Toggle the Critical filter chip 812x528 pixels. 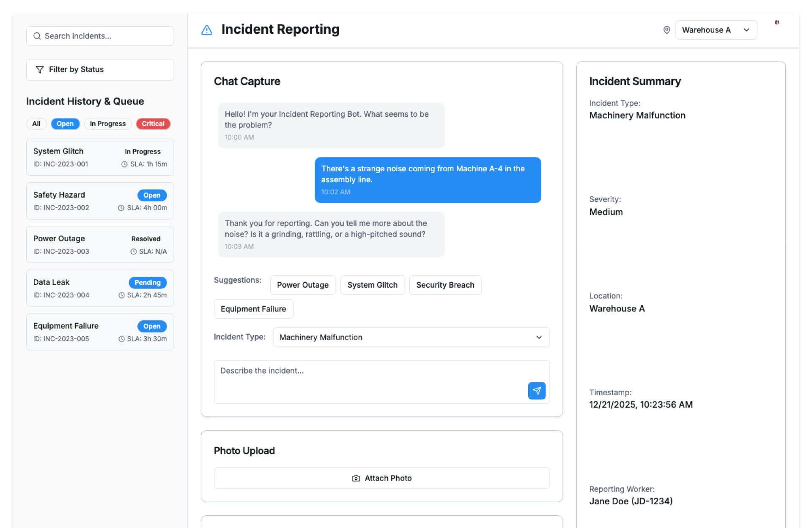pos(153,124)
